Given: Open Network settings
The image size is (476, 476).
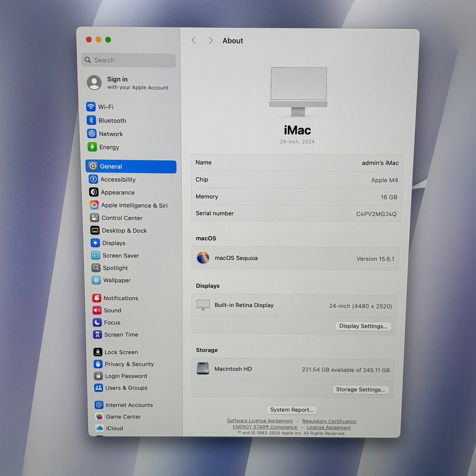Looking at the screenshot, I should (93, 134).
